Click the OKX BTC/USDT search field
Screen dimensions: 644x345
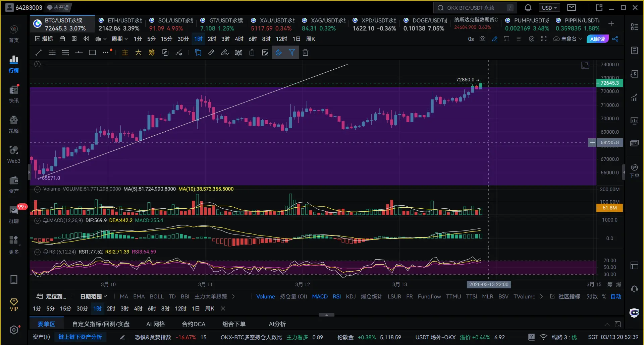[x=475, y=8]
